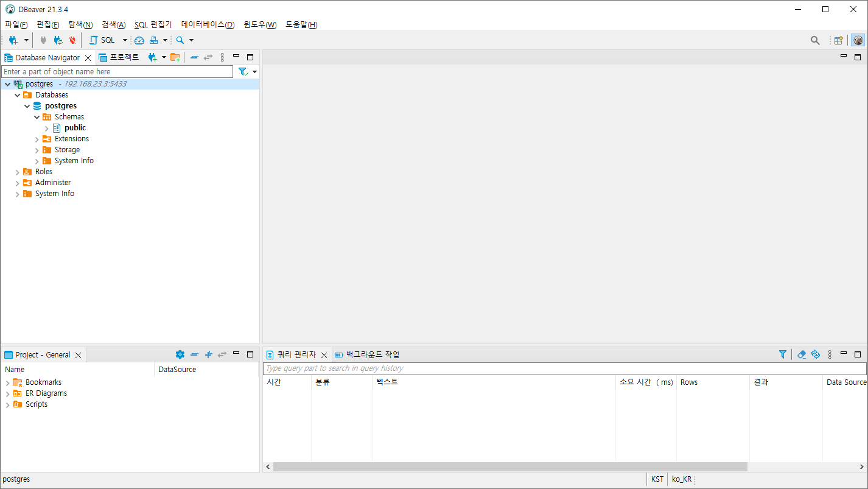Open dropdown arrow next to the Tools boxes icon

165,40
